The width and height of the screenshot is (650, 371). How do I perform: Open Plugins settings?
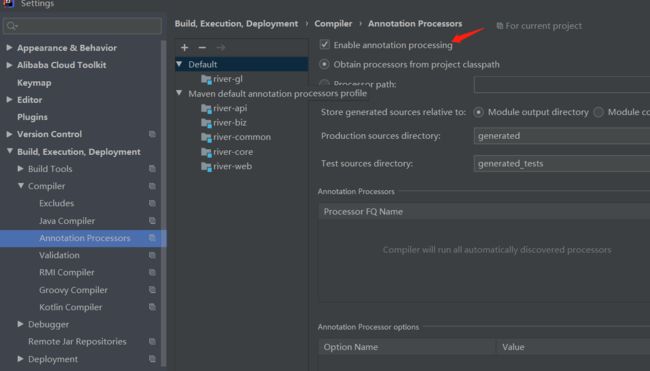click(32, 117)
